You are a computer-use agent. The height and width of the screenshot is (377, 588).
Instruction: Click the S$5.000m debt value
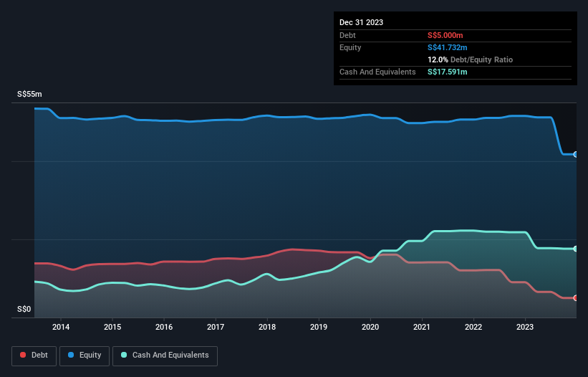445,35
